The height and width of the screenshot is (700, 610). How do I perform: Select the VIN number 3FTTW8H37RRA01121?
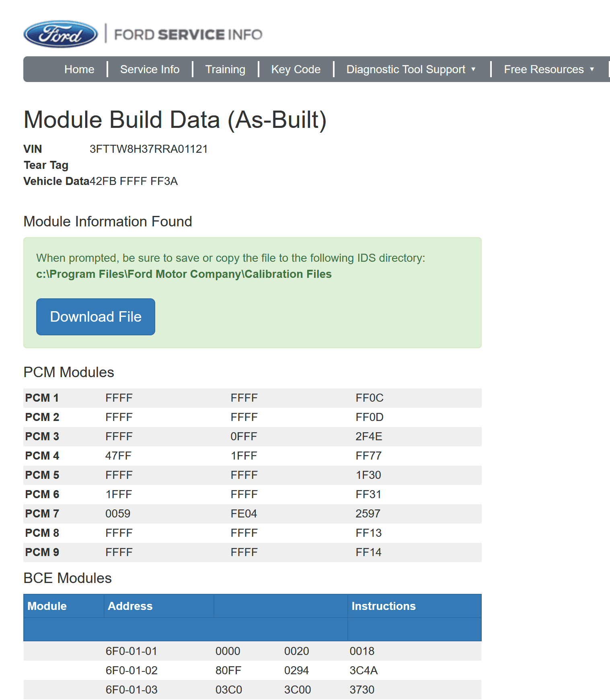148,149
